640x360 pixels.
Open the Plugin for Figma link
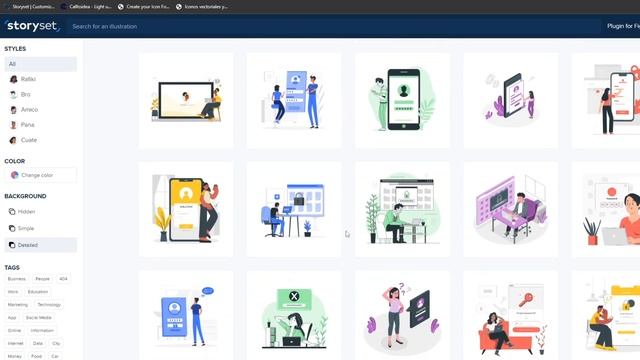[623, 26]
